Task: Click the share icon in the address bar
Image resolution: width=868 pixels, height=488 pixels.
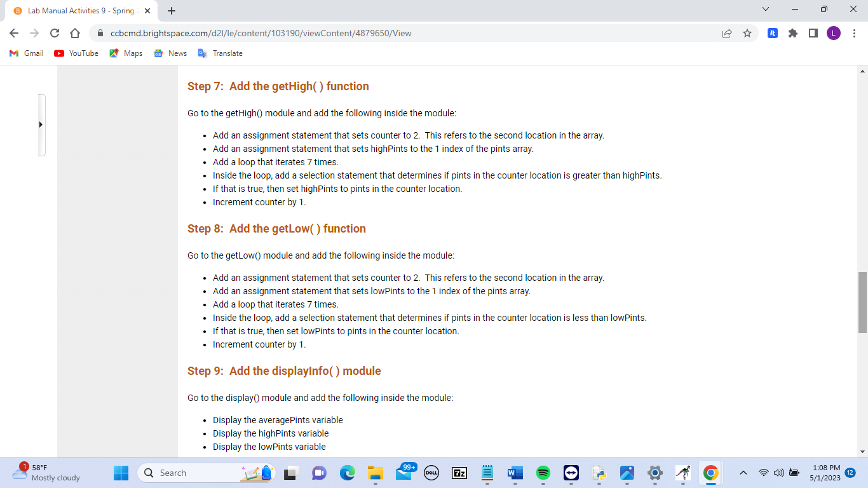Action: 726,32
